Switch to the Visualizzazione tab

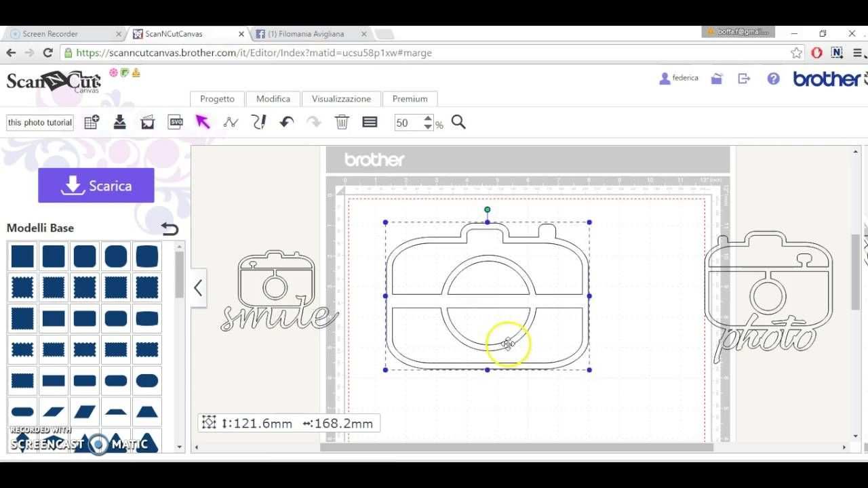pyautogui.click(x=341, y=99)
